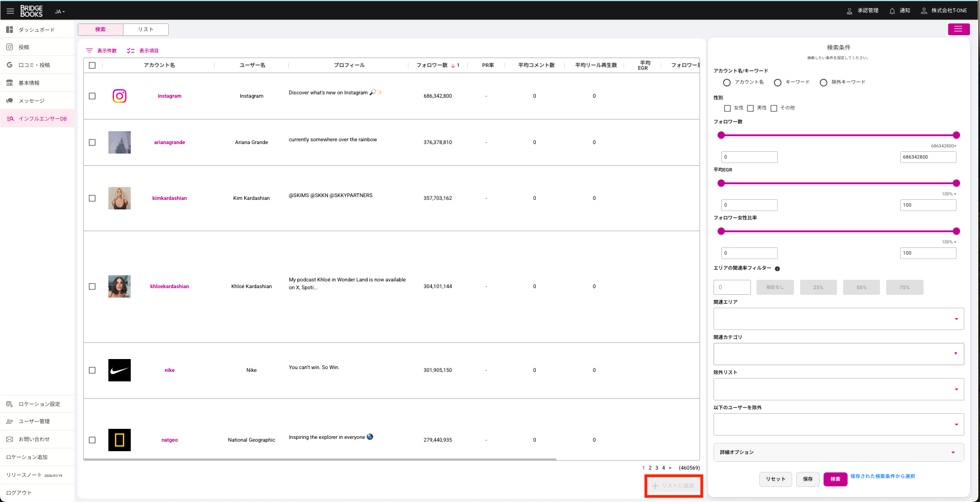Screen dimensions: 980x502
Task: Click the right handle of フォロワー数 slider
Action: tap(956, 135)
